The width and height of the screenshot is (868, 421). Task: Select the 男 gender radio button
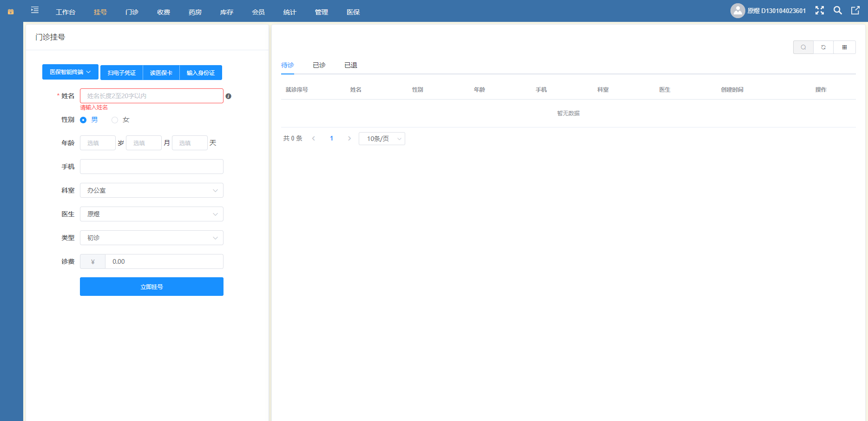[x=83, y=120]
